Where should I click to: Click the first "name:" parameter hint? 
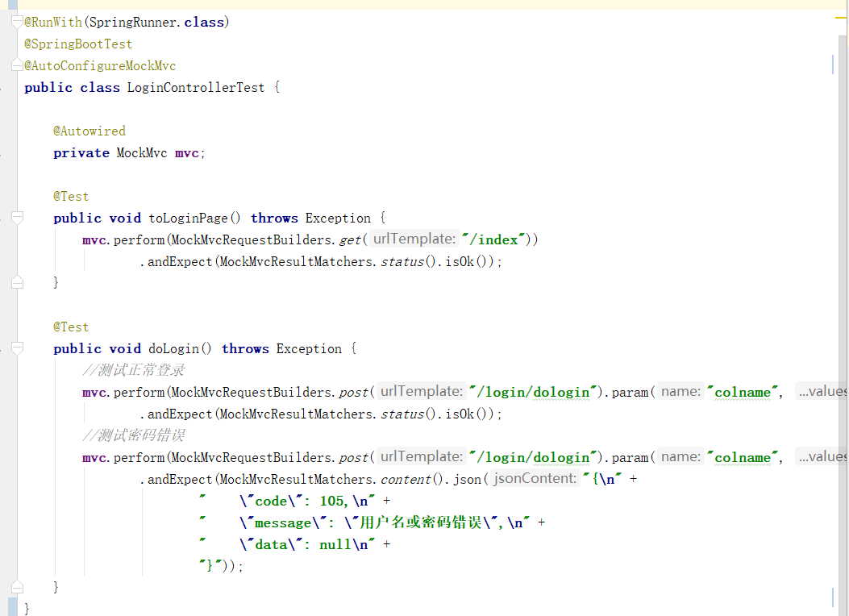point(680,392)
